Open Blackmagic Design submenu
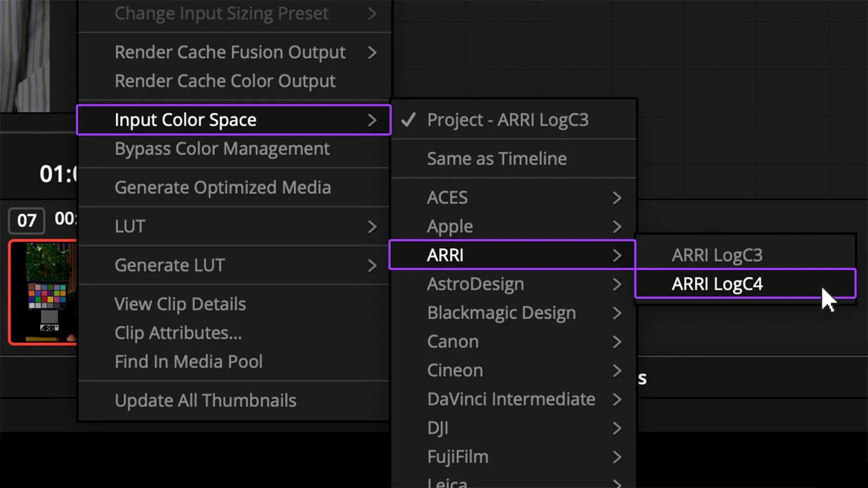This screenshot has height=488, width=868. point(513,313)
